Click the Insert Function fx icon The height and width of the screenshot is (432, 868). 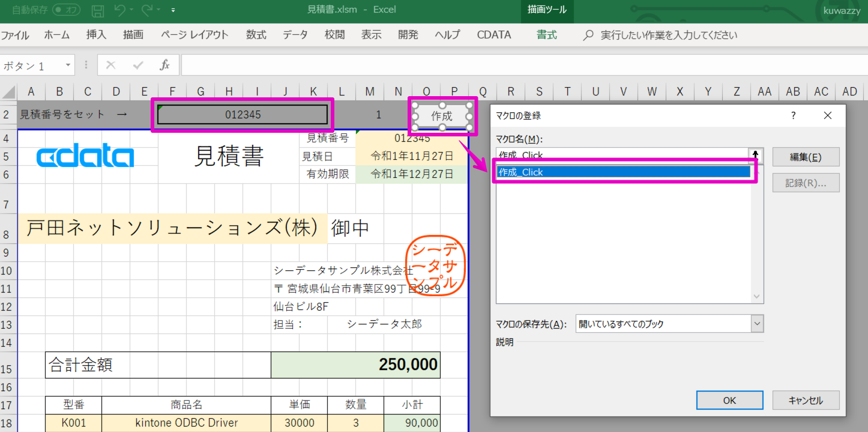(165, 65)
